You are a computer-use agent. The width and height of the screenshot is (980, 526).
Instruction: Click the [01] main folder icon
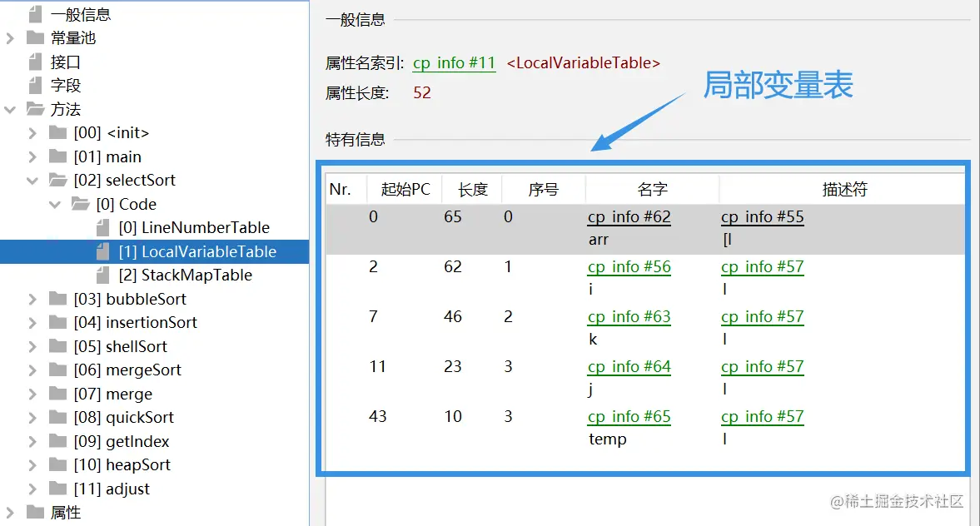coord(58,156)
